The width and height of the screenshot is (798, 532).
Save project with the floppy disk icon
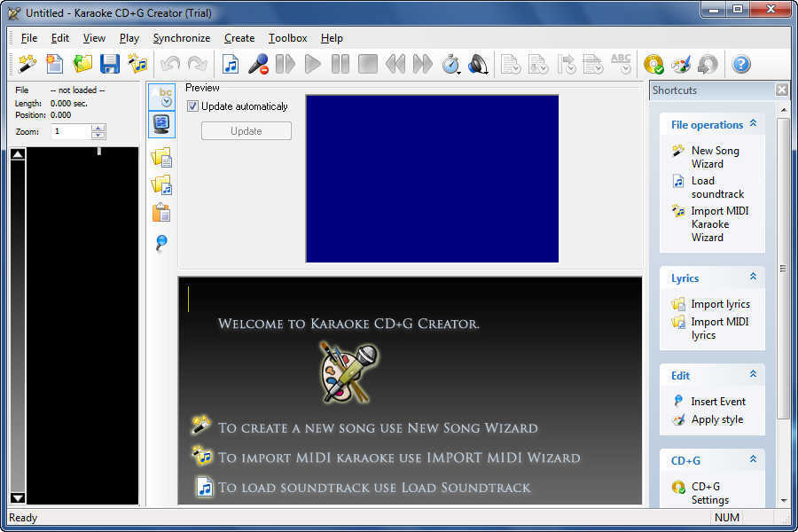tap(110, 64)
